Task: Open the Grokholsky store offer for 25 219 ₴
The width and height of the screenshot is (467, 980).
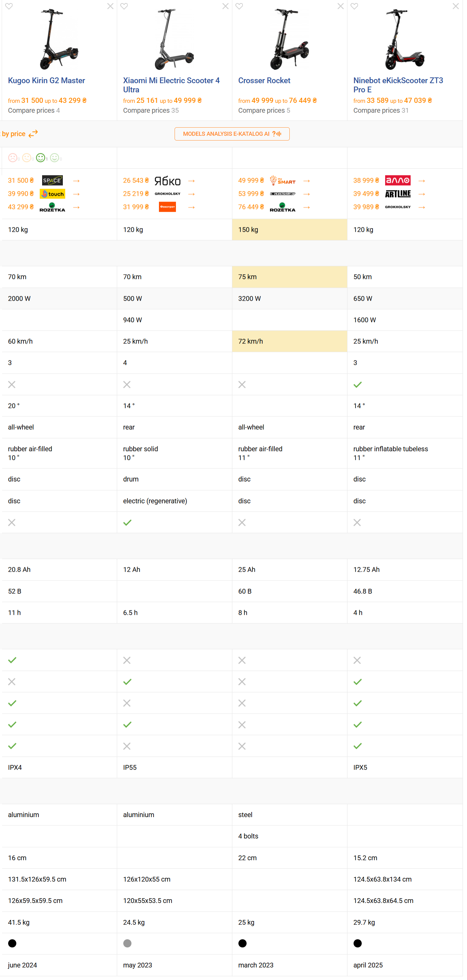Action: (x=167, y=193)
